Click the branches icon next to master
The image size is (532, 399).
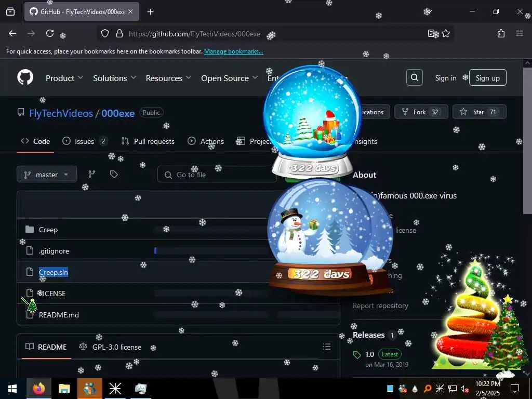[91, 175]
